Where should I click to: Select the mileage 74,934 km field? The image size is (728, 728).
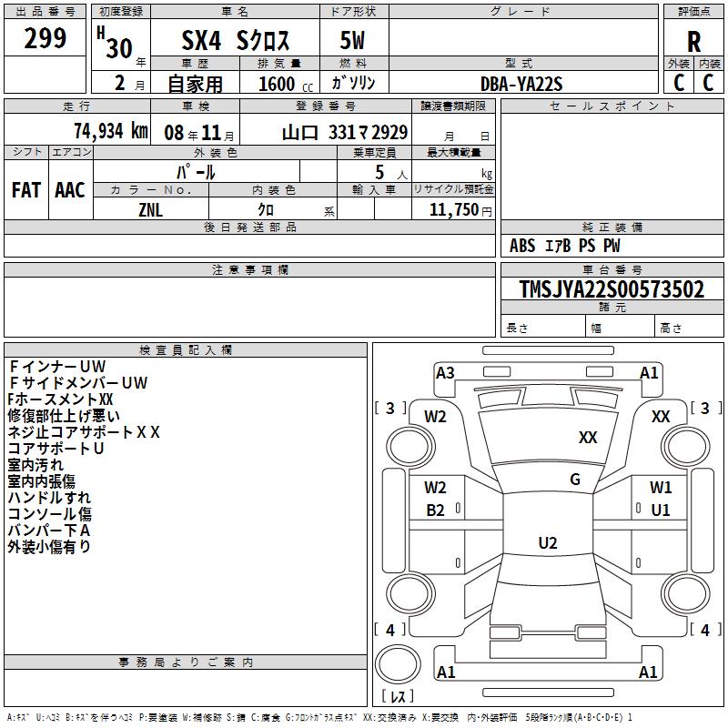[x=77, y=131]
